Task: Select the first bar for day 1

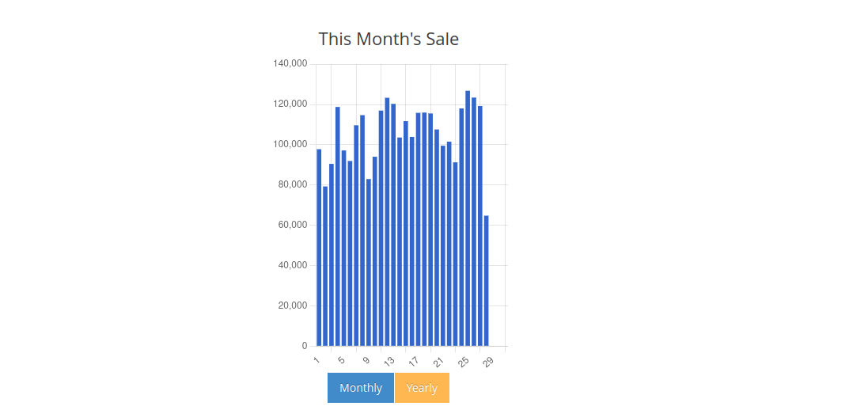Action: click(x=319, y=248)
